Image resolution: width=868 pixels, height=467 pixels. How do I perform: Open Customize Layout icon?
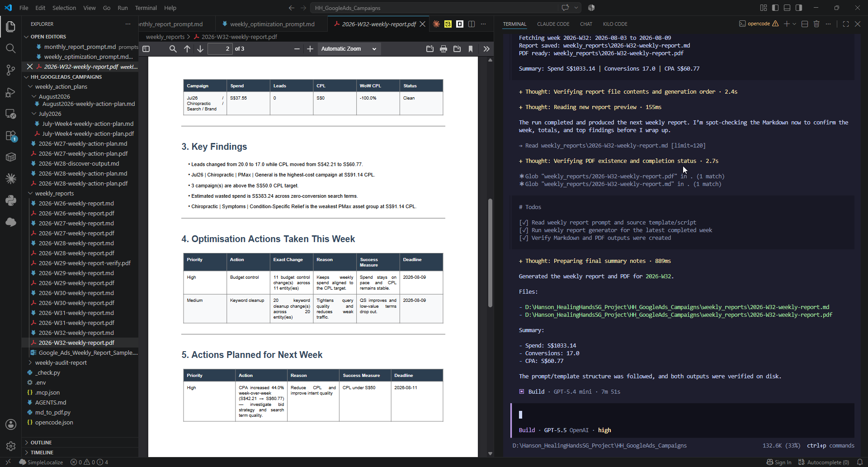764,8
